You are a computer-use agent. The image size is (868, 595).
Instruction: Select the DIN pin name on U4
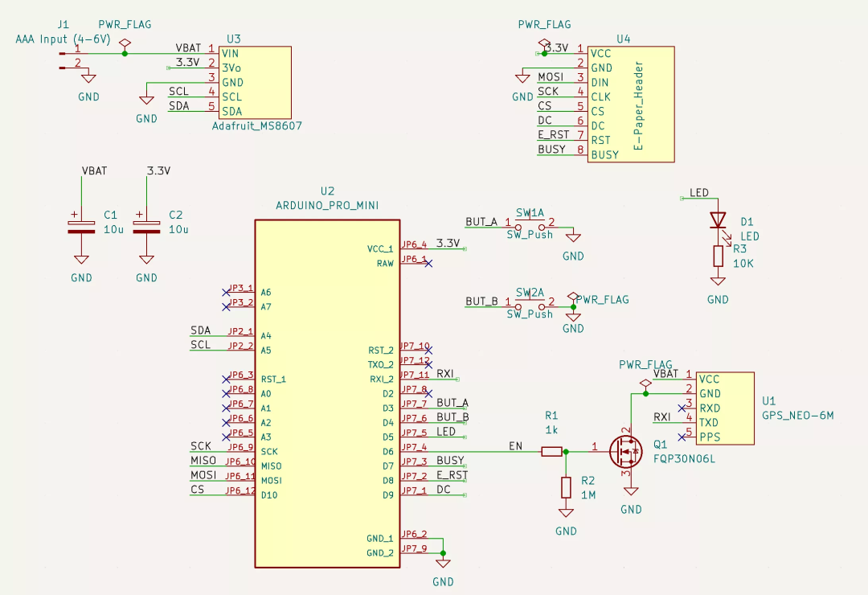(600, 83)
